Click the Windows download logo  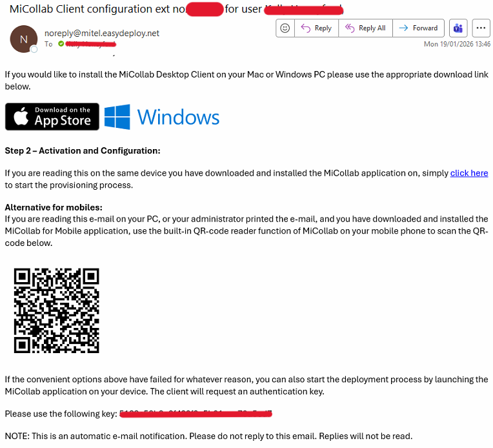click(x=162, y=117)
